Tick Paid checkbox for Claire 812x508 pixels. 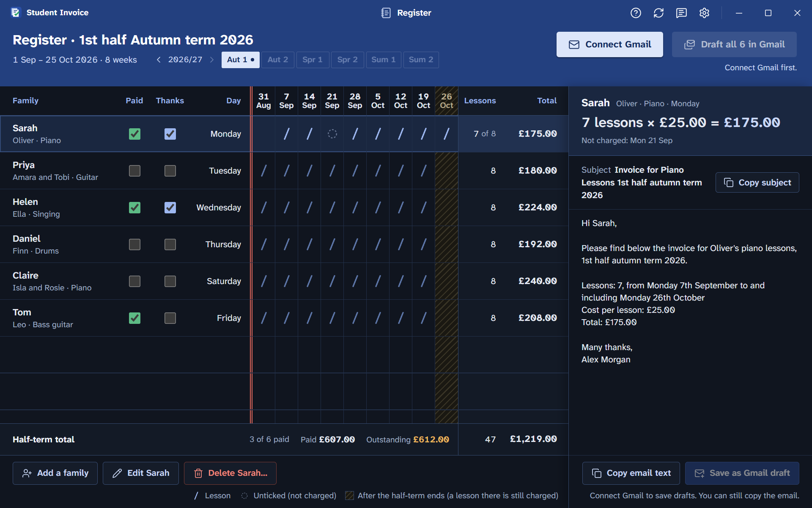point(134,281)
